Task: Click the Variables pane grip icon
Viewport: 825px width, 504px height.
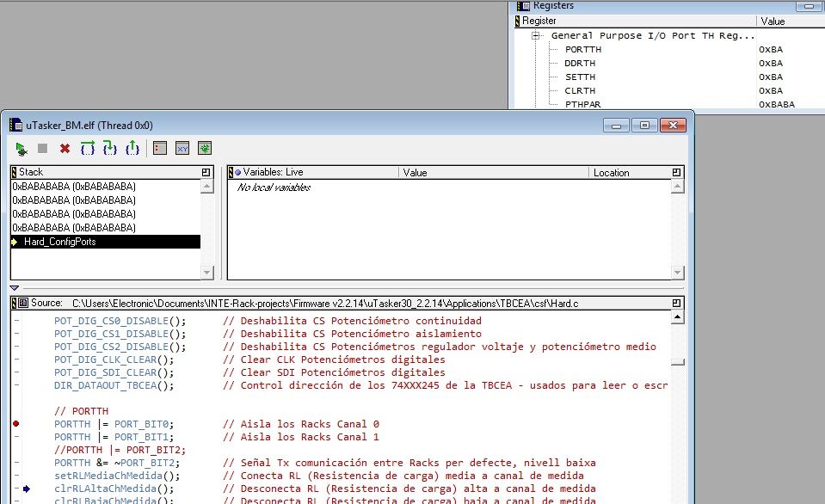Action: coord(231,172)
